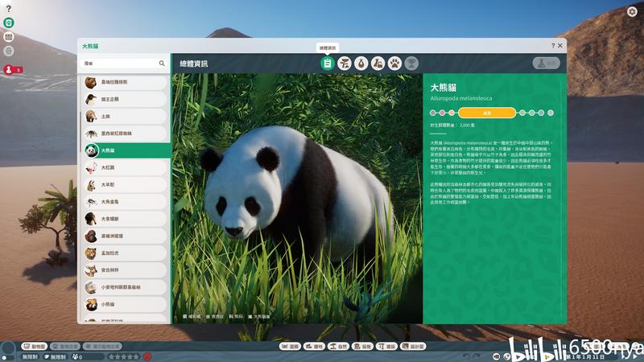Screen dimensions: 644x362
Task: Open the green Zoopedia button in left sidebar
Action: point(9,23)
